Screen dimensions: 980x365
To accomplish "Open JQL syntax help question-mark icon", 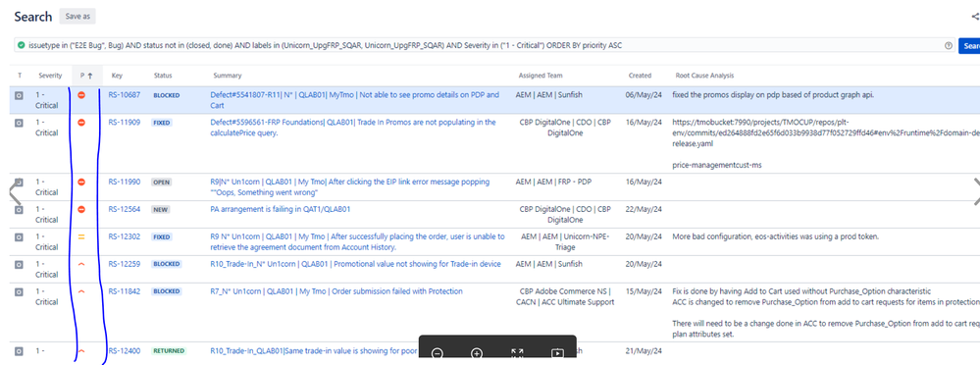I will [949, 45].
